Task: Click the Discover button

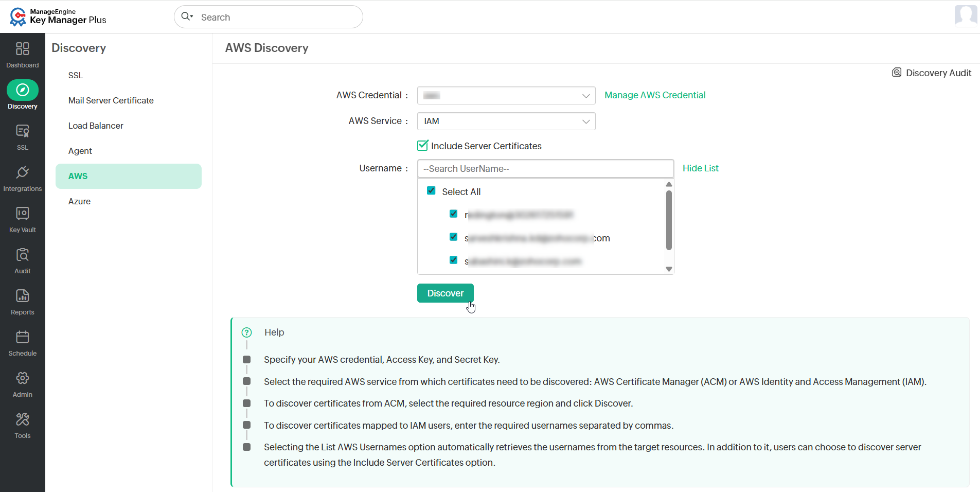Action: click(446, 293)
